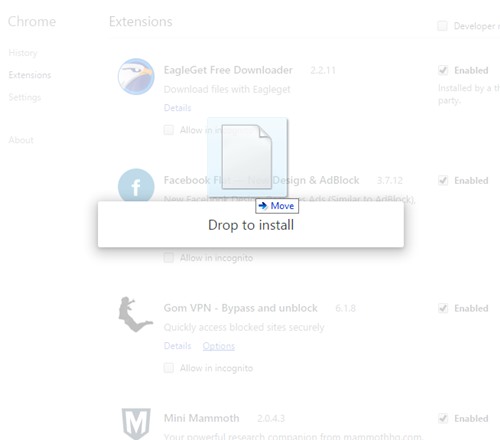Open History in Chrome sidebar
The height and width of the screenshot is (440, 500).
pos(23,53)
